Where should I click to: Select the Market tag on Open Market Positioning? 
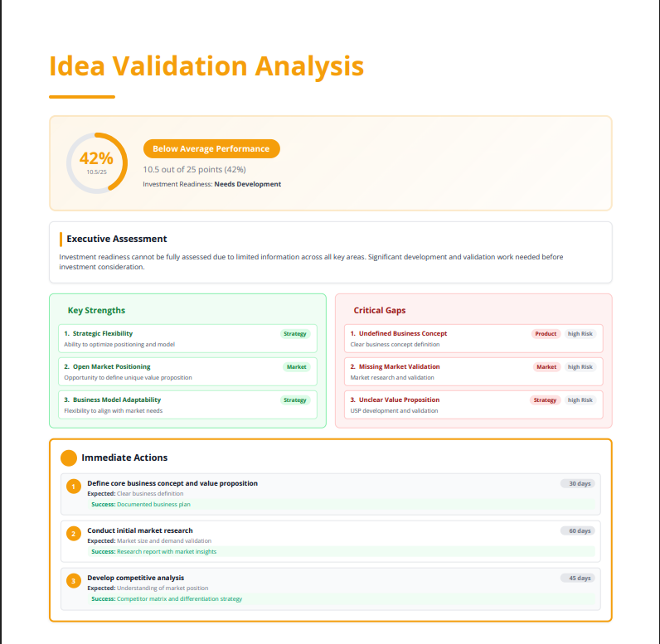296,366
